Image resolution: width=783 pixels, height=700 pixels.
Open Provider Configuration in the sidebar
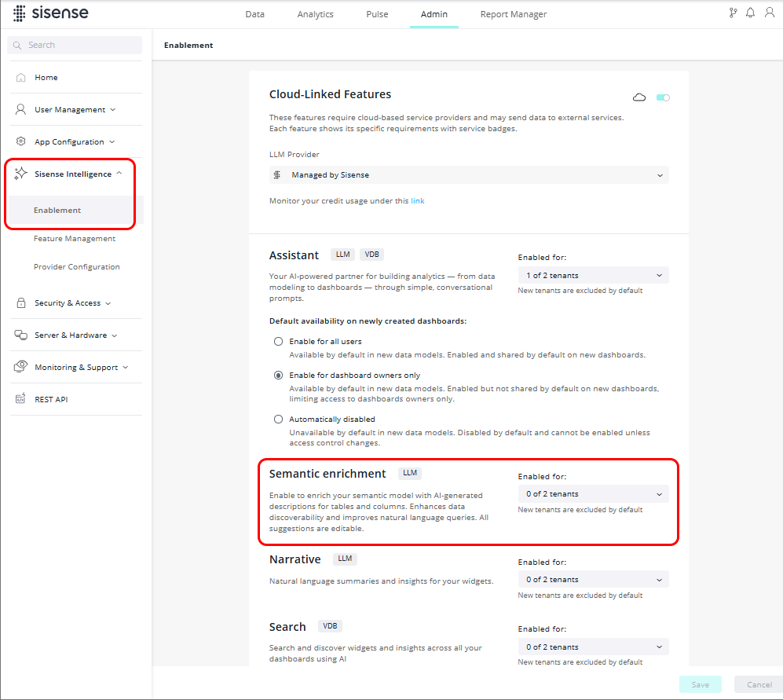click(76, 267)
